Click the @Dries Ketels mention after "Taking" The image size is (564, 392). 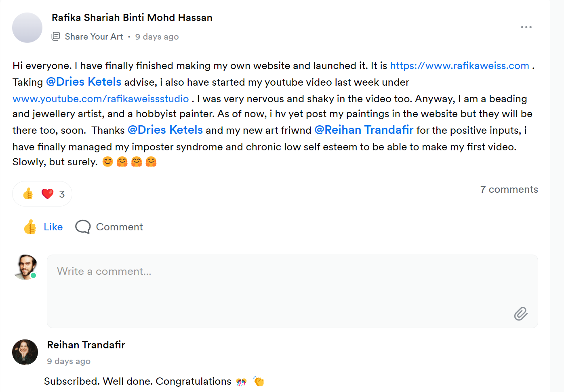click(x=84, y=82)
